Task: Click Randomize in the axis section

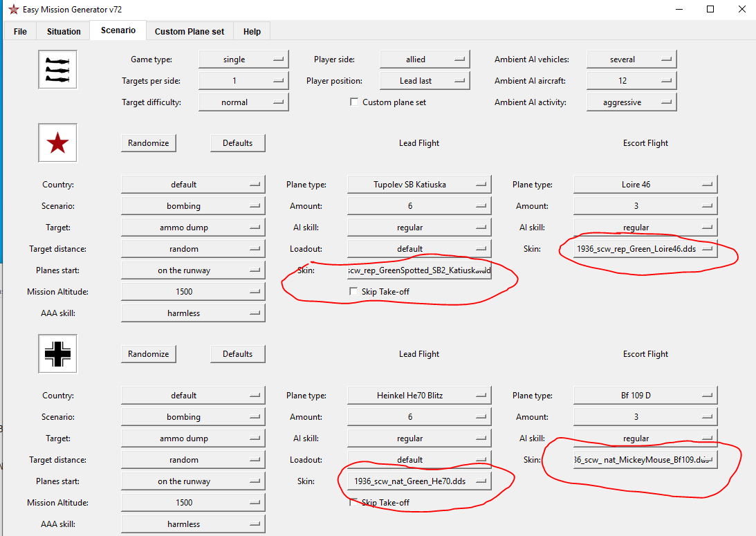Action: pyautogui.click(x=149, y=354)
